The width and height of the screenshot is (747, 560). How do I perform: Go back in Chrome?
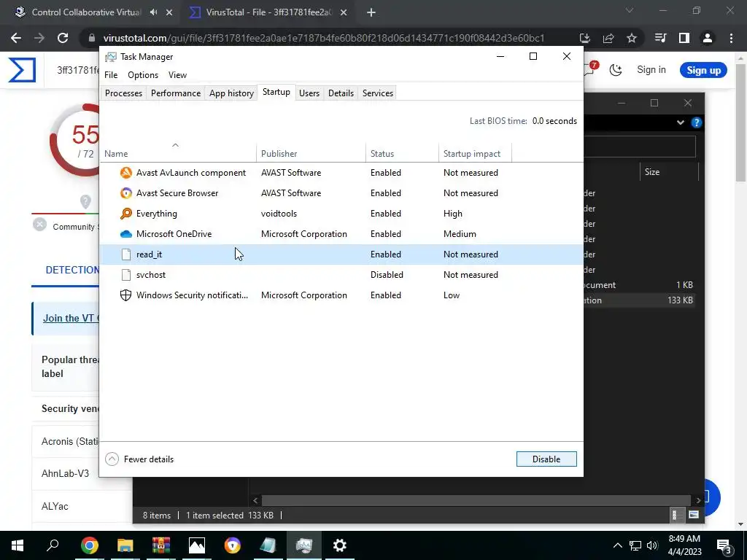click(16, 38)
